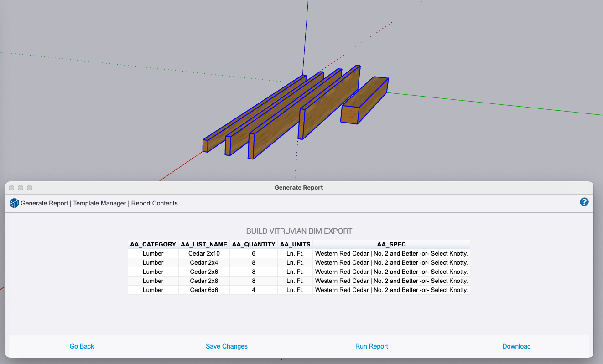Click the SketchUp logo icon in the report dialog
Viewport: 603px width, 364px height.
(14, 203)
